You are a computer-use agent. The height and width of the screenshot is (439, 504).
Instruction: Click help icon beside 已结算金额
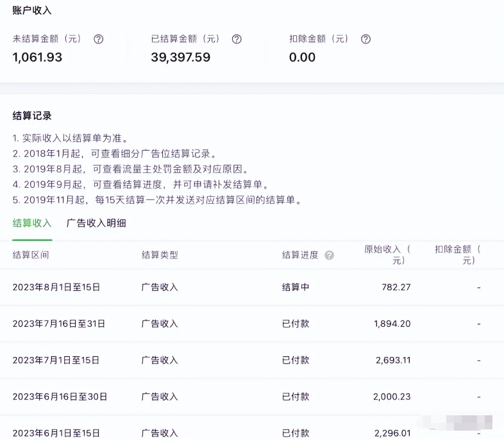[237, 39]
